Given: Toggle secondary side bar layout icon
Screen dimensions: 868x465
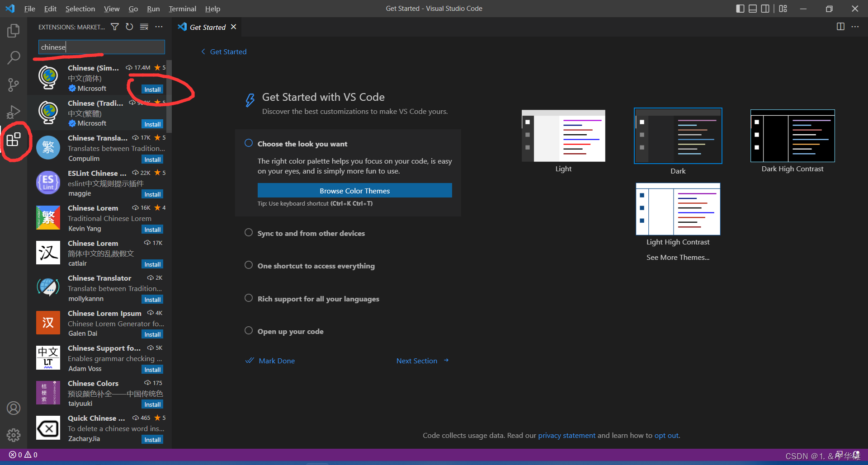Looking at the screenshot, I should (765, 9).
